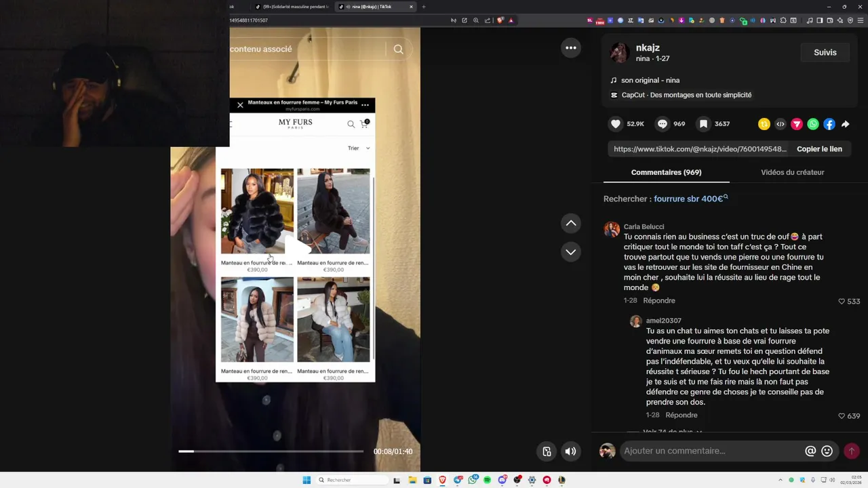Go to next video with down chevron
The height and width of the screenshot is (488, 868).
[x=571, y=251]
